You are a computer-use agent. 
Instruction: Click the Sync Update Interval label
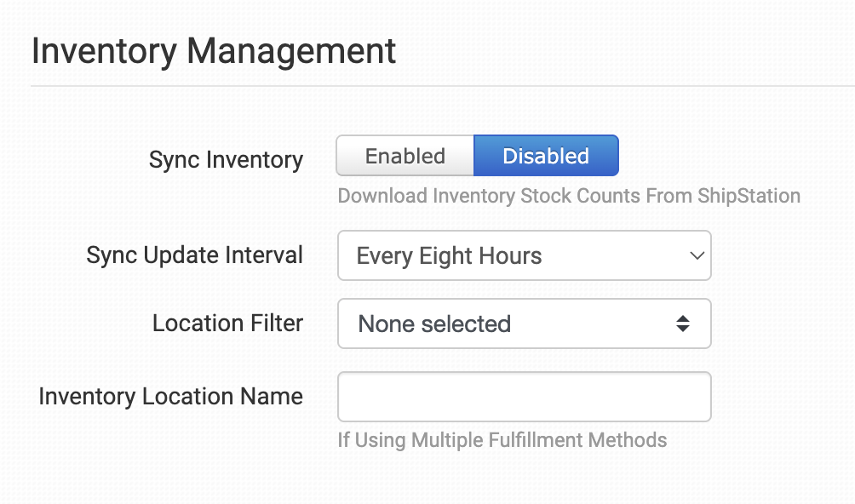tap(194, 255)
